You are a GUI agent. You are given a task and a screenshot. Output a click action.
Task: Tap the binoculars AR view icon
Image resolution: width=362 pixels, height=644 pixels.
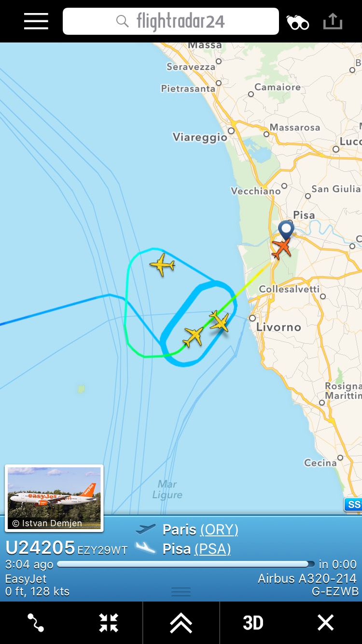[x=298, y=22]
